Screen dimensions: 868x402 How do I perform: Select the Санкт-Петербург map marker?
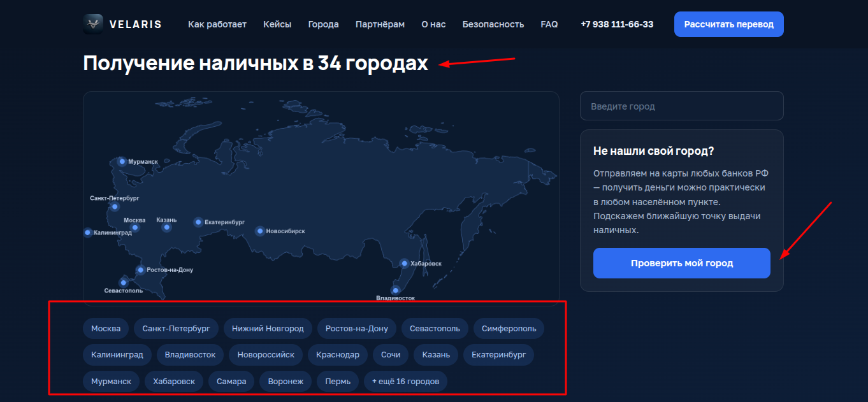click(x=115, y=206)
